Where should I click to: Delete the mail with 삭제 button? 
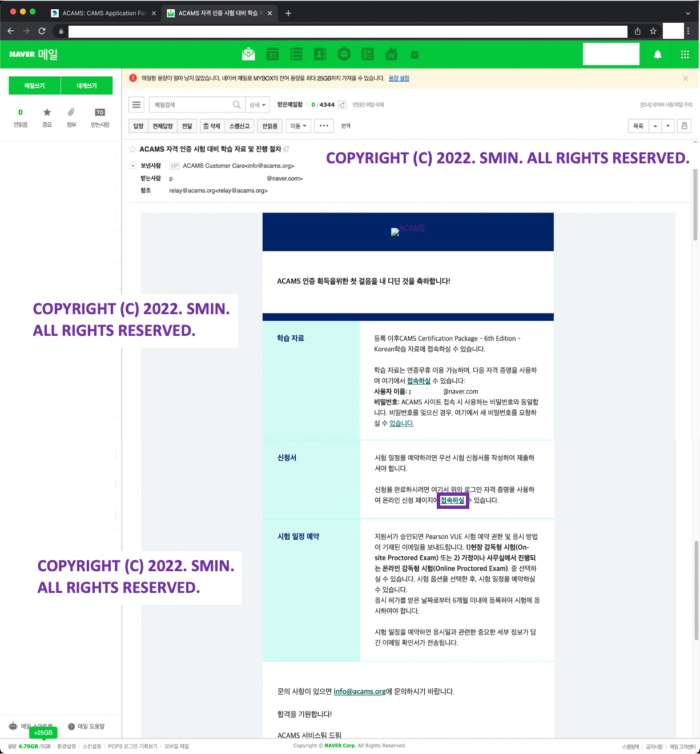pos(212,126)
